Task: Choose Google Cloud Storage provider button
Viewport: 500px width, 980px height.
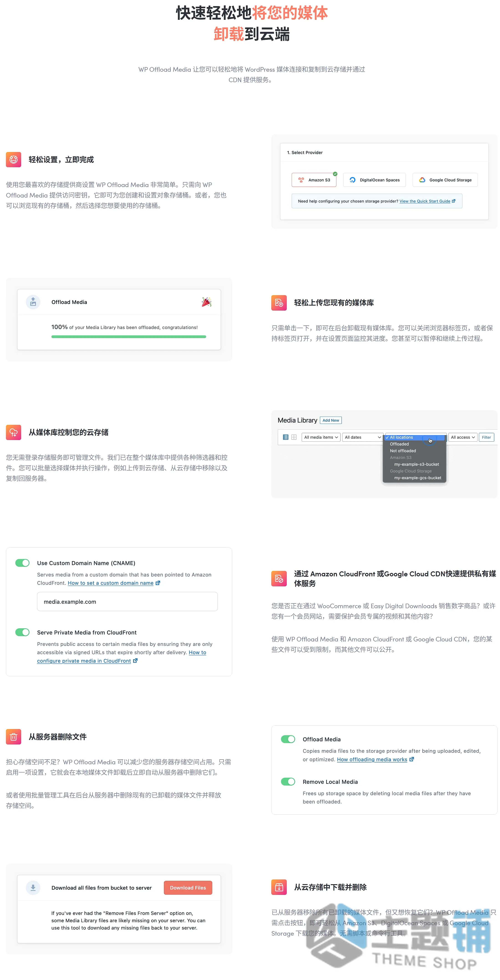Action: pos(445,180)
